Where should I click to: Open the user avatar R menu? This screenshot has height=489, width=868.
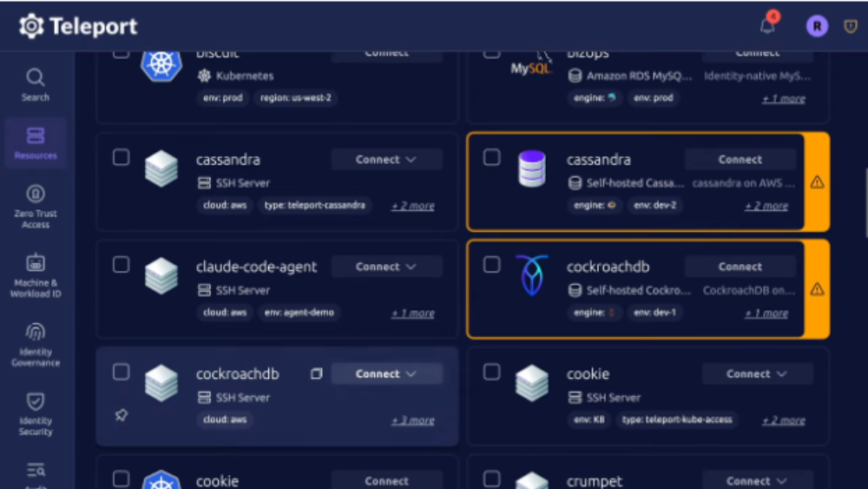pyautogui.click(x=817, y=26)
